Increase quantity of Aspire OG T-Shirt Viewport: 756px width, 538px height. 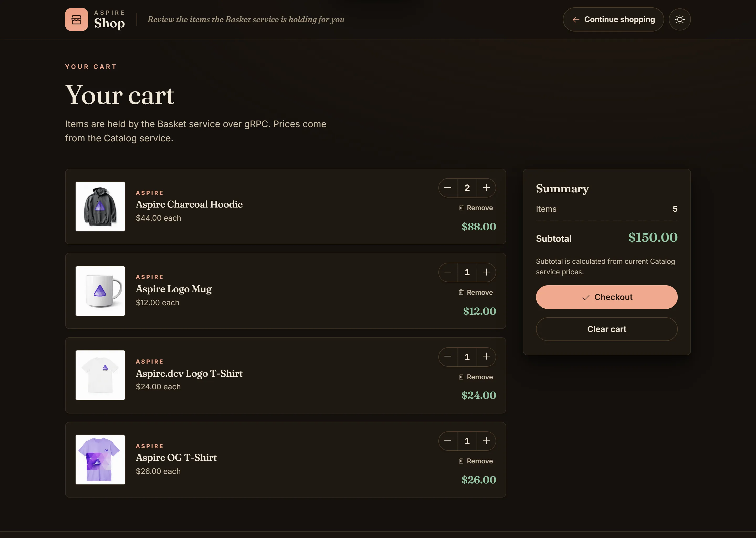(486, 441)
